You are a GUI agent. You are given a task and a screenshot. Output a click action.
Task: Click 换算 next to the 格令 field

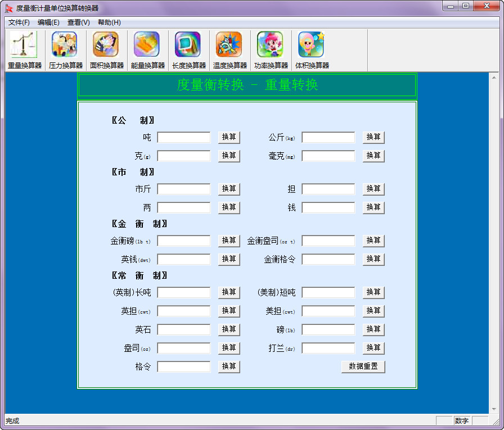[228, 366]
